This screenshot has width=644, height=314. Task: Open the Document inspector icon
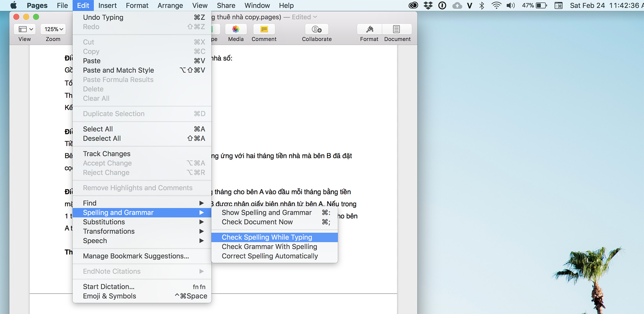(397, 30)
